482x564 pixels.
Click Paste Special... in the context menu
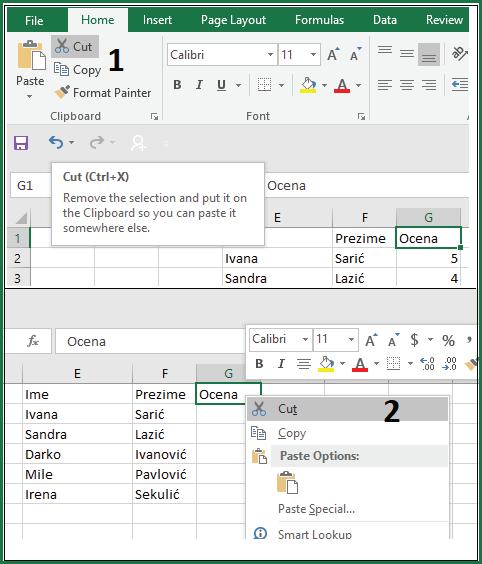317,509
